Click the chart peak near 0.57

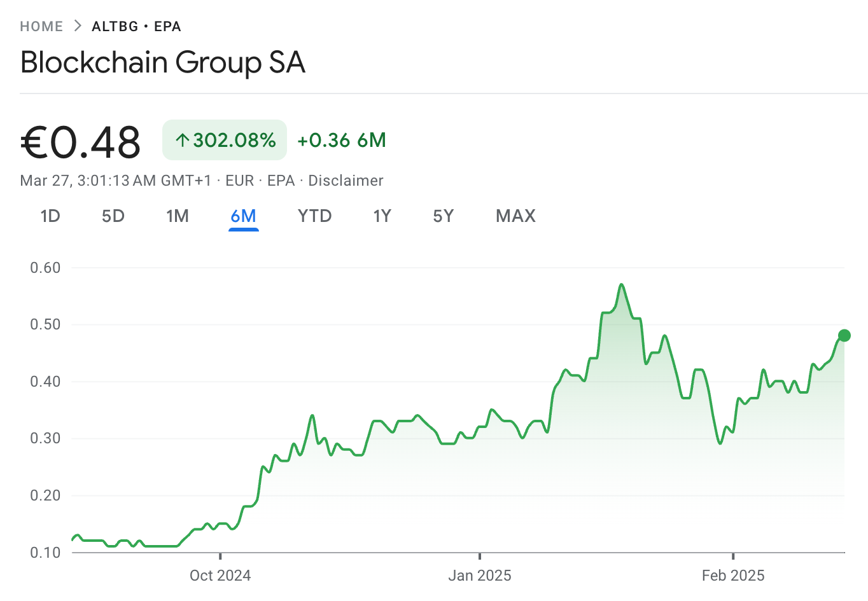tap(621, 284)
